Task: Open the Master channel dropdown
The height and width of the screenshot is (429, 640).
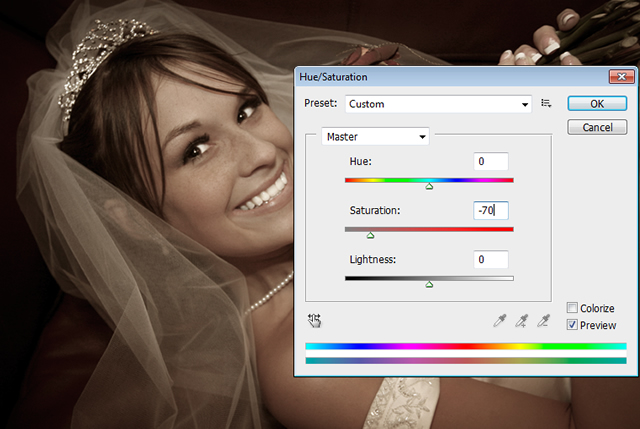Action: [375, 137]
